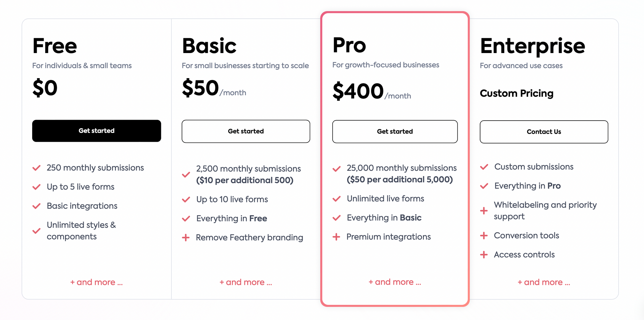Screen dimensions: 644x320
Task: Click checkmark next to Up to 5 live forms
Action: pos(36,187)
